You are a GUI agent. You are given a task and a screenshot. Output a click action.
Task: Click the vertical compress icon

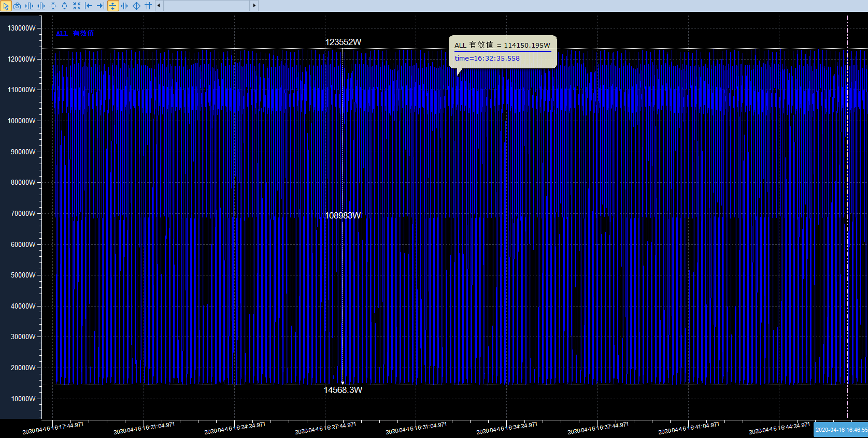click(53, 6)
